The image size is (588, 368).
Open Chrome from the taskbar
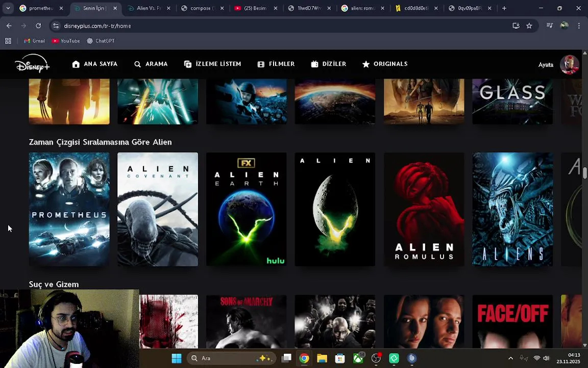tap(304, 358)
